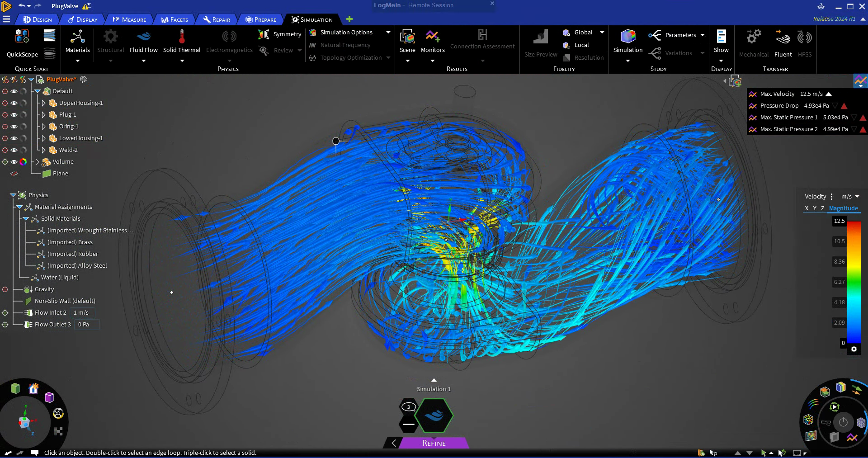
Task: Open the Solid Thermal tool
Action: pyautogui.click(x=182, y=42)
